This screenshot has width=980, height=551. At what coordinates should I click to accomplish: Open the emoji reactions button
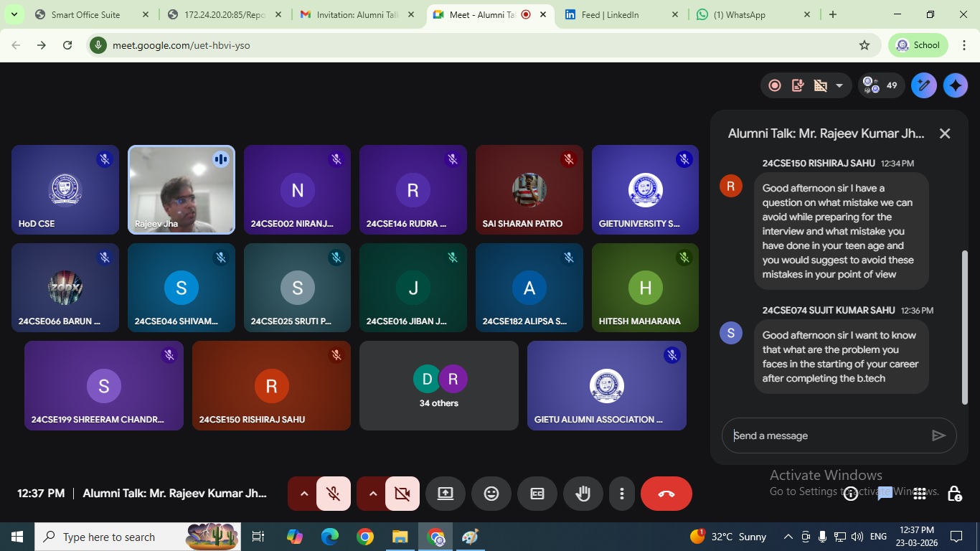click(491, 494)
